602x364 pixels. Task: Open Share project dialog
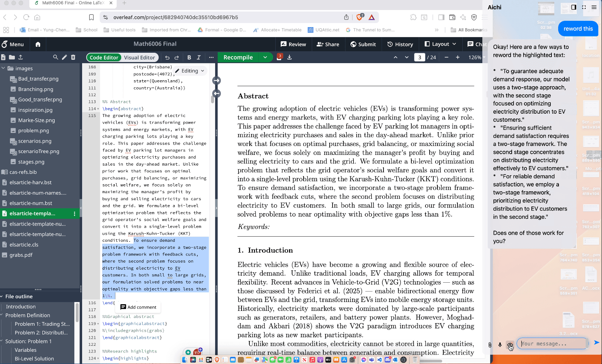click(328, 44)
